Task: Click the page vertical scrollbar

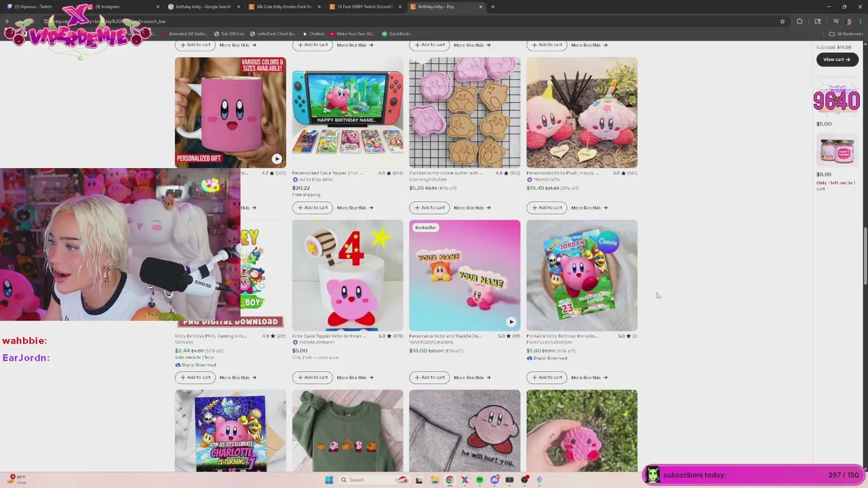Action: [x=865, y=258]
